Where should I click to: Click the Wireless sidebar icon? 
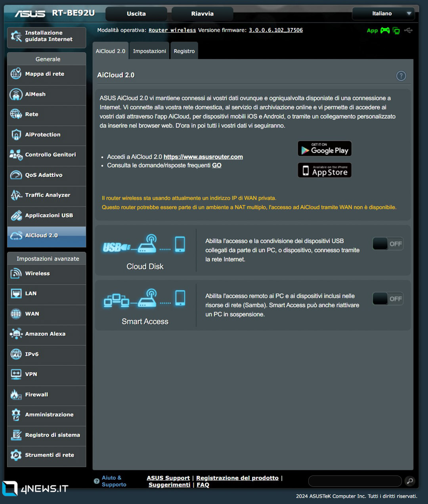point(16,273)
